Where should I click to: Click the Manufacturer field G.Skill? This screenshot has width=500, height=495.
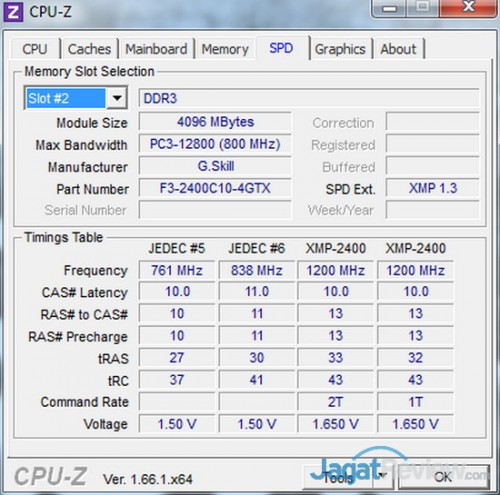[215, 166]
